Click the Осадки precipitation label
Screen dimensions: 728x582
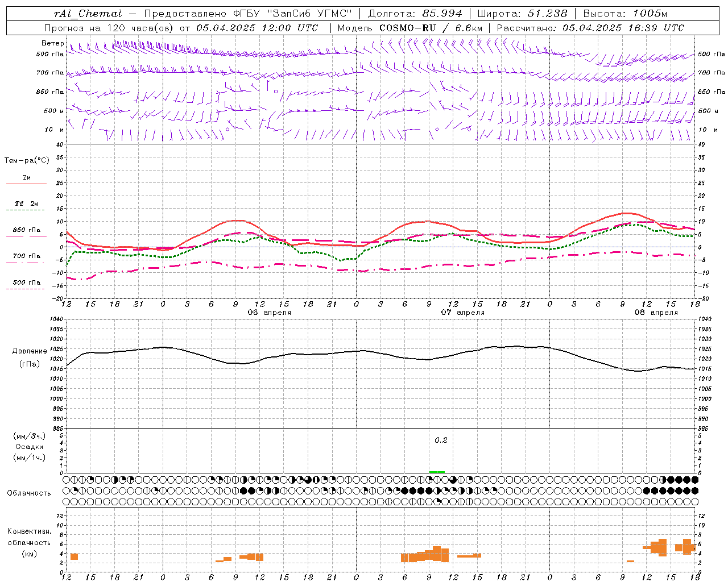point(30,447)
